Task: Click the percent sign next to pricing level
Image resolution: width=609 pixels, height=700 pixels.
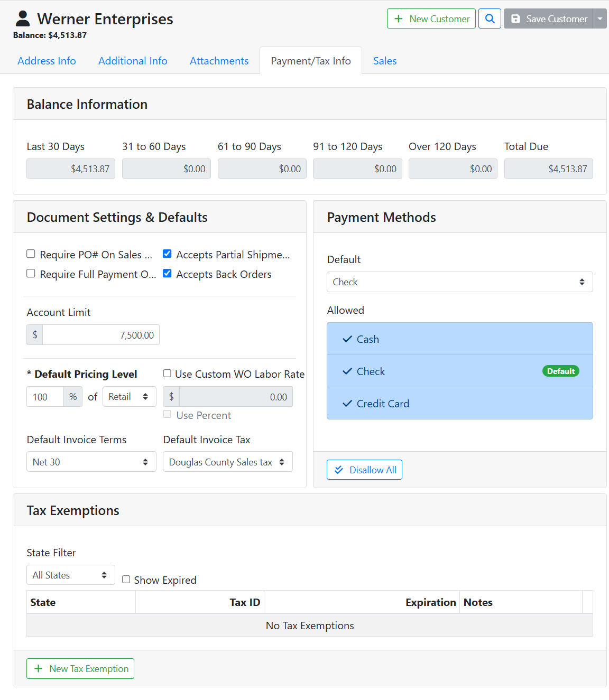Action: tap(73, 397)
